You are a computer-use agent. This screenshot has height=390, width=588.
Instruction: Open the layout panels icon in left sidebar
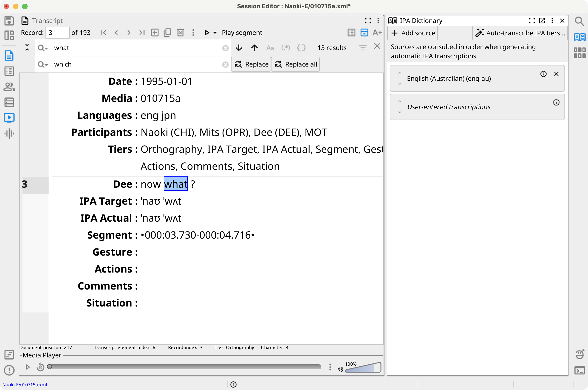point(9,35)
